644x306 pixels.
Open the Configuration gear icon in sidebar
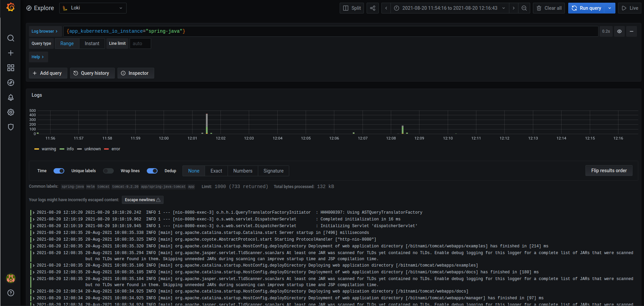point(11,112)
